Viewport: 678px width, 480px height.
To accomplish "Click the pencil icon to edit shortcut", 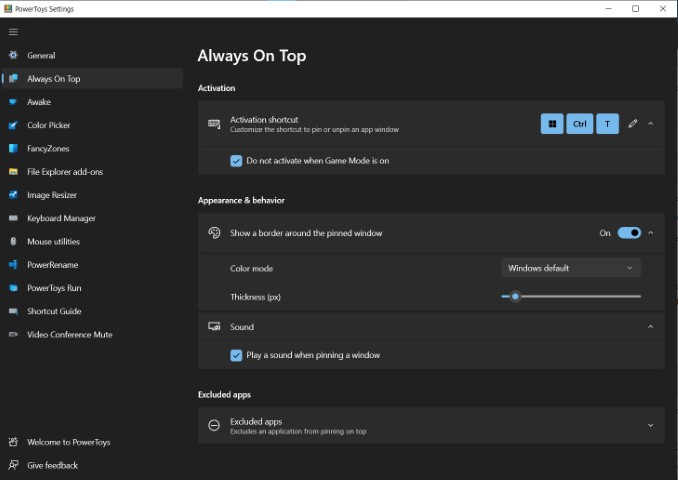I will coord(633,124).
